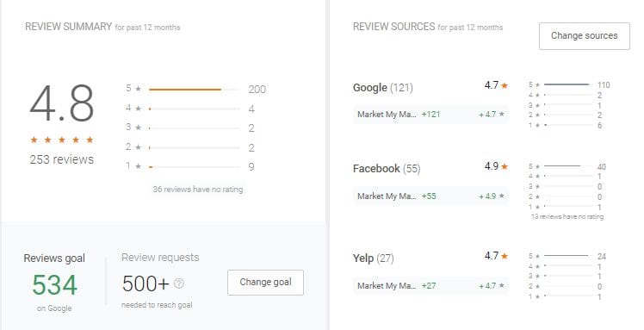Screen dimensions: 644x330
Task: Click Facebook's 5 star bar showing 40
Action: 568,166
